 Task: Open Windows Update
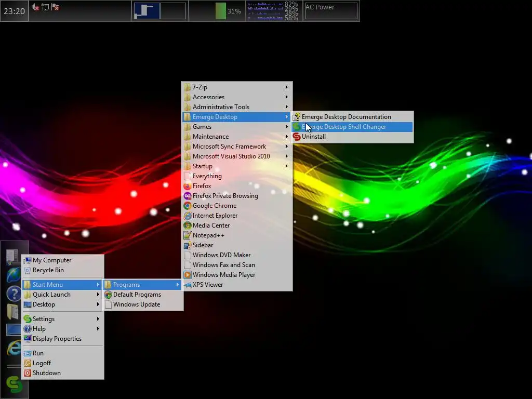click(x=143, y=304)
